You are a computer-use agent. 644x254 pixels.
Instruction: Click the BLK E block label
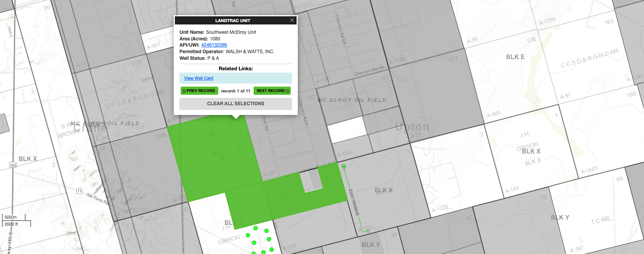tap(515, 57)
